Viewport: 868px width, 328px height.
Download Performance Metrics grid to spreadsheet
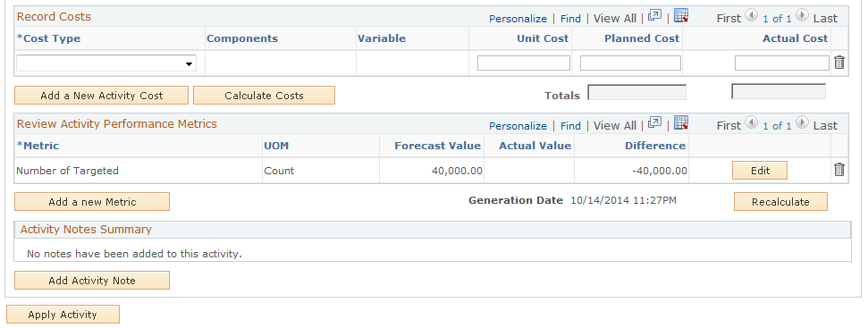681,122
